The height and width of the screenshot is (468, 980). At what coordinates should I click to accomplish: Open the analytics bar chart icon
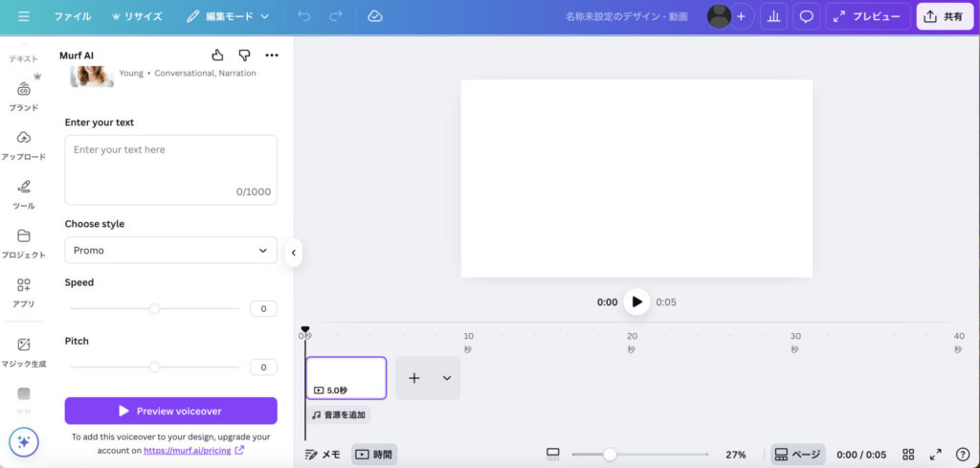(x=773, y=16)
